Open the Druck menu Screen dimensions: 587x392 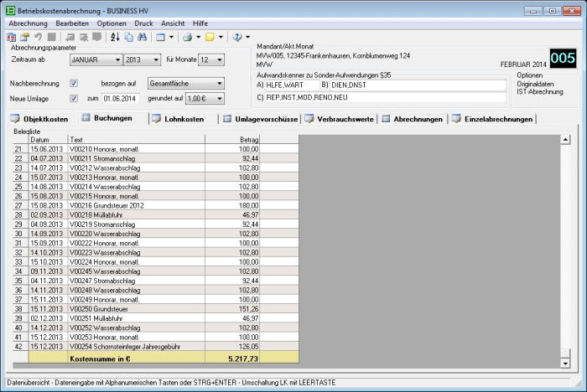(x=143, y=23)
